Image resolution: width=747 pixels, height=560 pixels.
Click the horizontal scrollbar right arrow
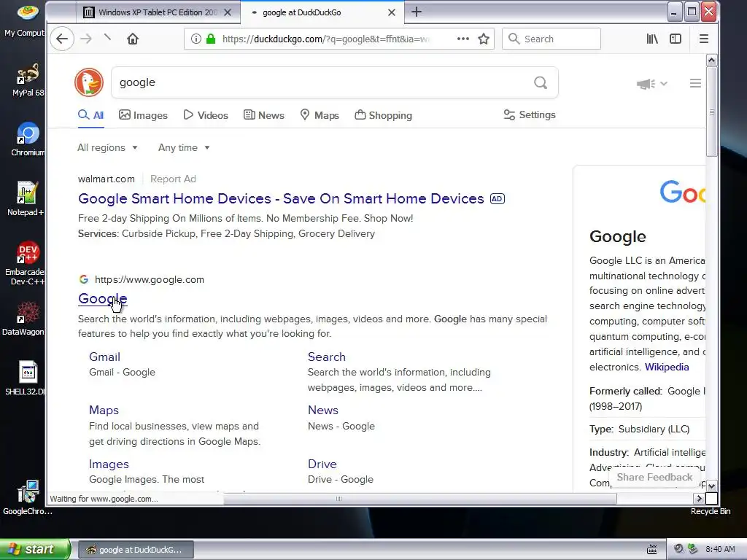[699, 499]
